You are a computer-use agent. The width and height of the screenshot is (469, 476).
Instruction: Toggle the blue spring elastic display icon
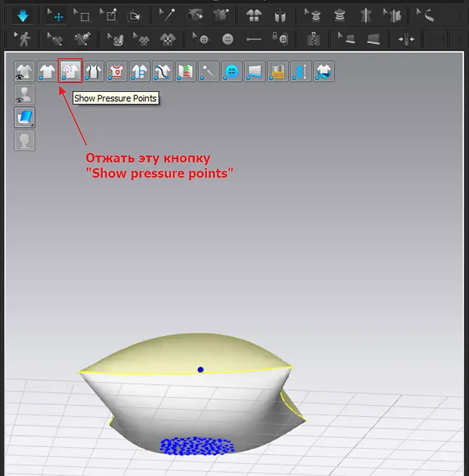click(x=301, y=71)
